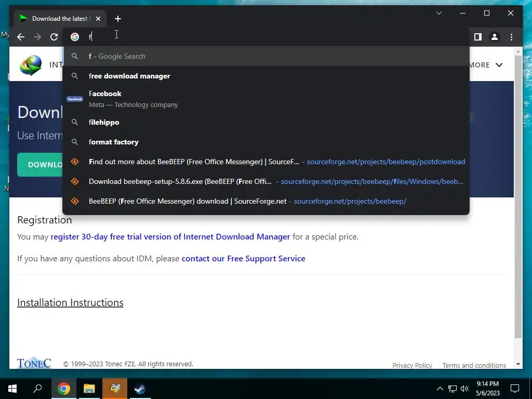The width and height of the screenshot is (532, 399).
Task: Select the Facebook suggestion entry
Action: [266, 99]
